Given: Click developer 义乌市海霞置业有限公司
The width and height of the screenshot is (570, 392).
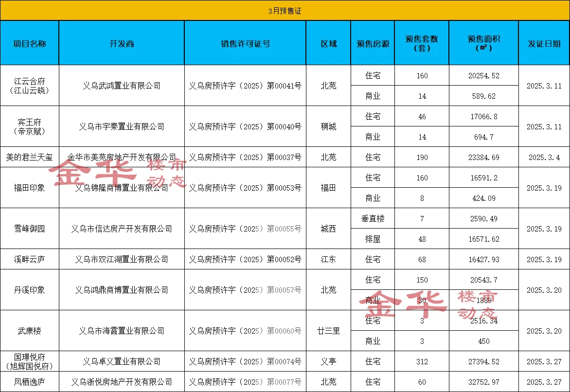Looking at the screenshot, I should tap(122, 331).
